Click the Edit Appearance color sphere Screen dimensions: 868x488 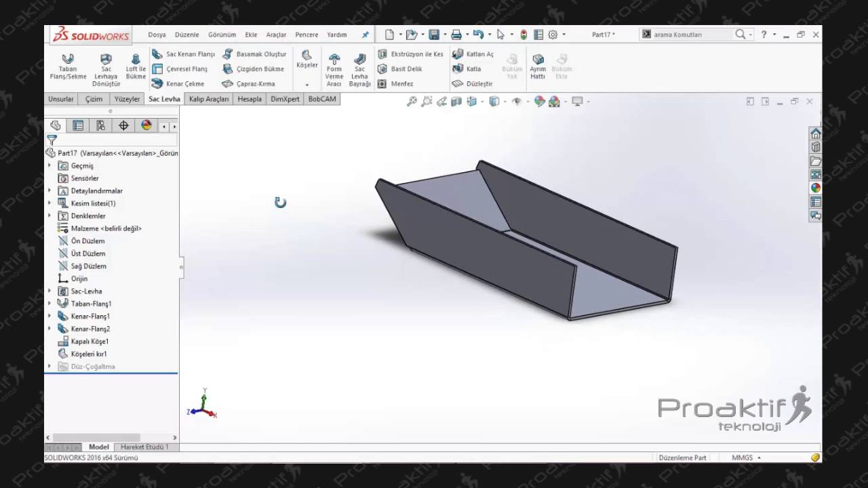(x=540, y=102)
